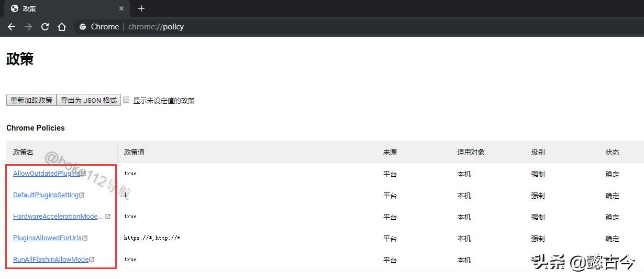Click the 政策值 column header
The width and height of the screenshot is (644, 279).
coord(134,152)
